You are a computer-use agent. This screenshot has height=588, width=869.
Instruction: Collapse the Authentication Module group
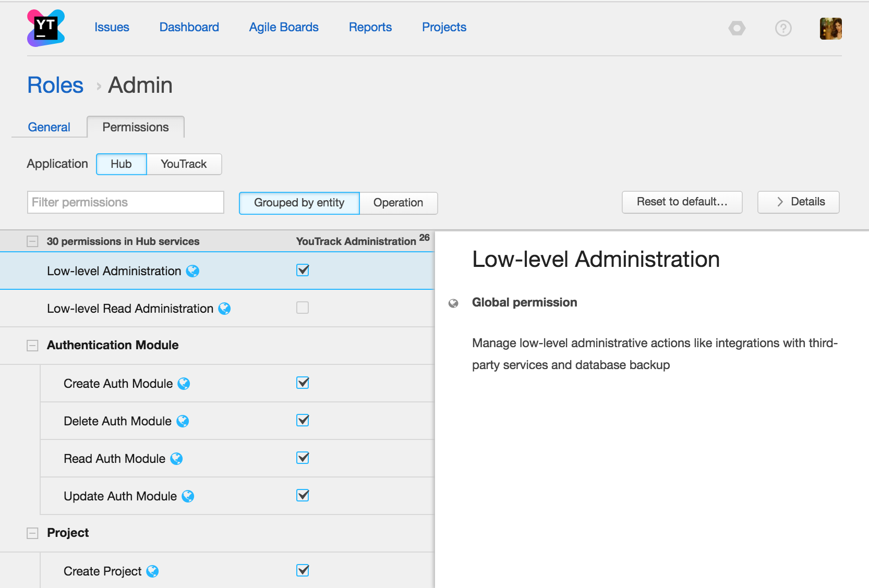(32, 346)
